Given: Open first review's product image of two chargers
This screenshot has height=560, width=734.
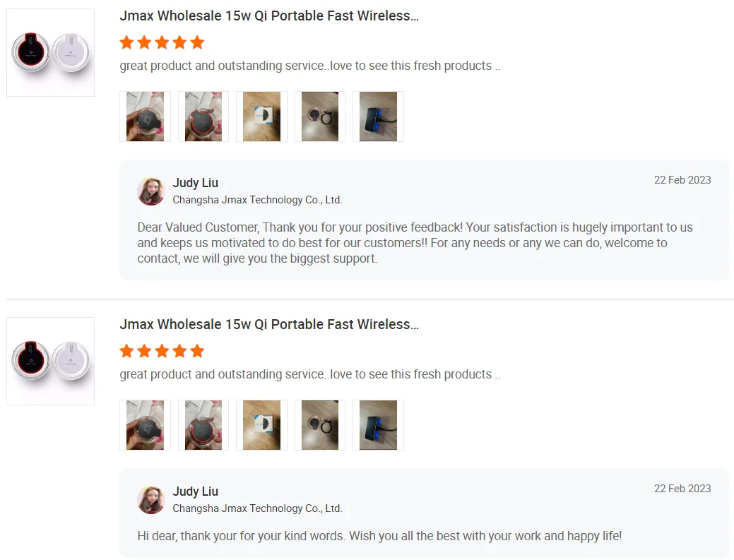Looking at the screenshot, I should [51, 52].
